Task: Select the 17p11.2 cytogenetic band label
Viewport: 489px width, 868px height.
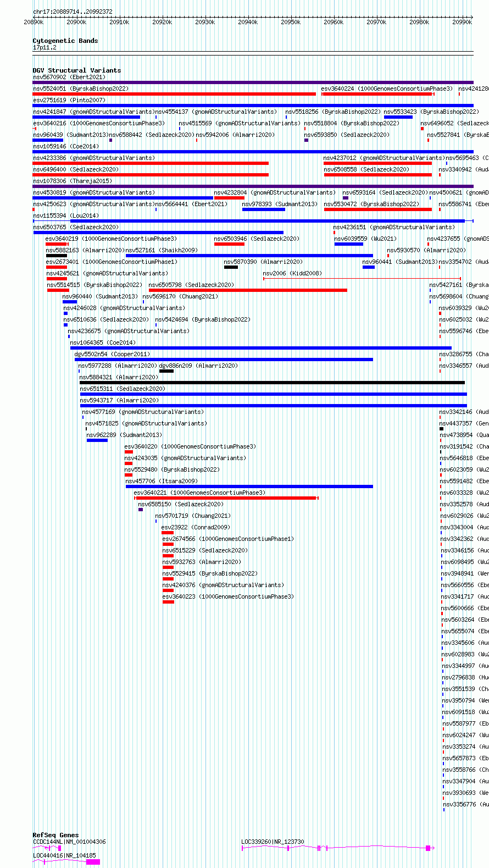Action: pos(45,48)
